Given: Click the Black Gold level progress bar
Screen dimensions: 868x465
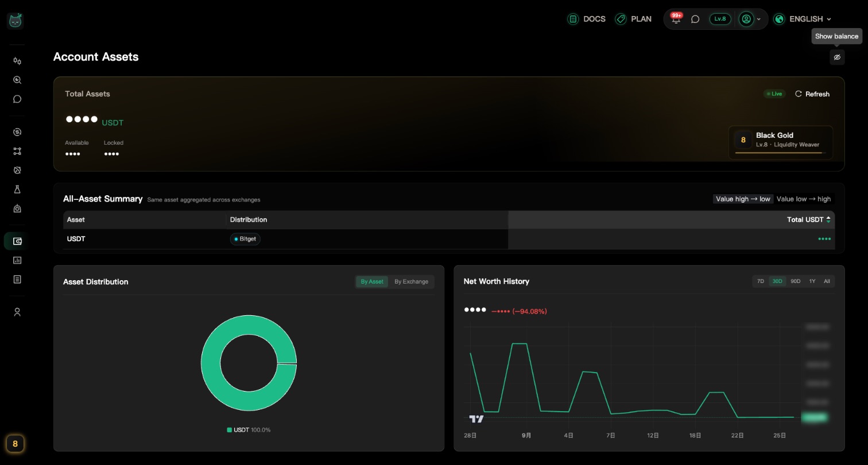Looking at the screenshot, I should (781, 153).
